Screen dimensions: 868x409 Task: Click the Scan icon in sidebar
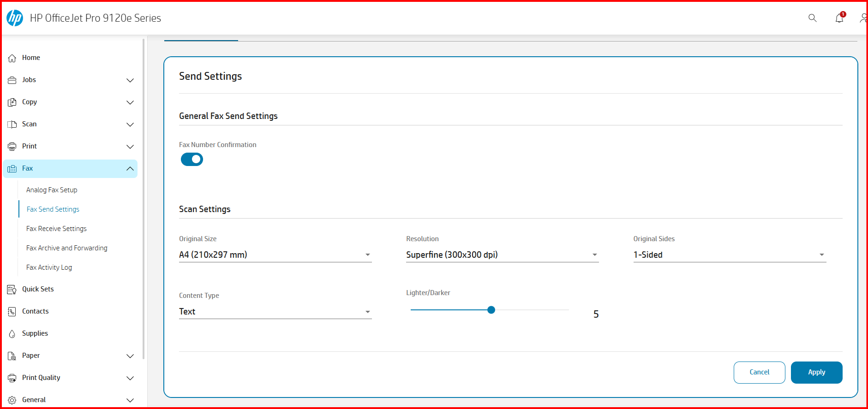(x=12, y=124)
